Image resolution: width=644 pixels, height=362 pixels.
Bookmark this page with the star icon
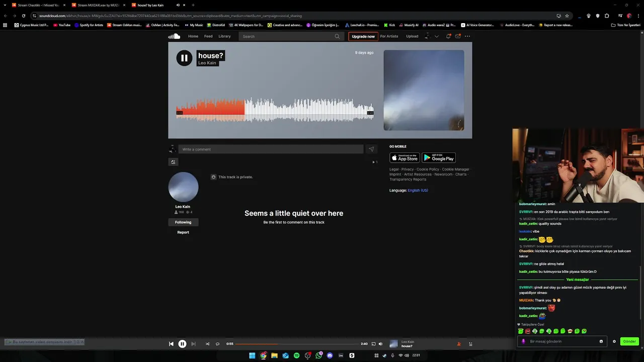(x=567, y=16)
